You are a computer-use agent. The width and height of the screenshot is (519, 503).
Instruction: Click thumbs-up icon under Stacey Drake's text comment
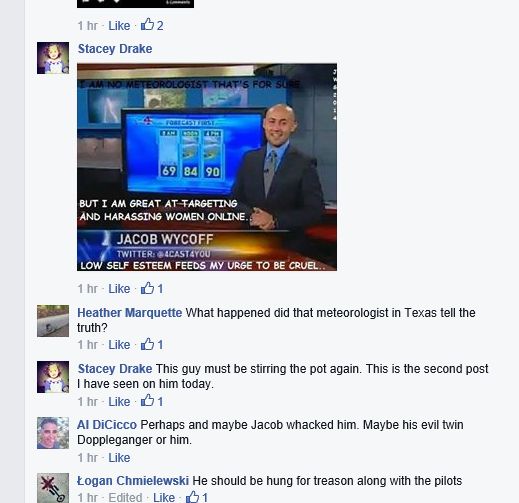147,401
